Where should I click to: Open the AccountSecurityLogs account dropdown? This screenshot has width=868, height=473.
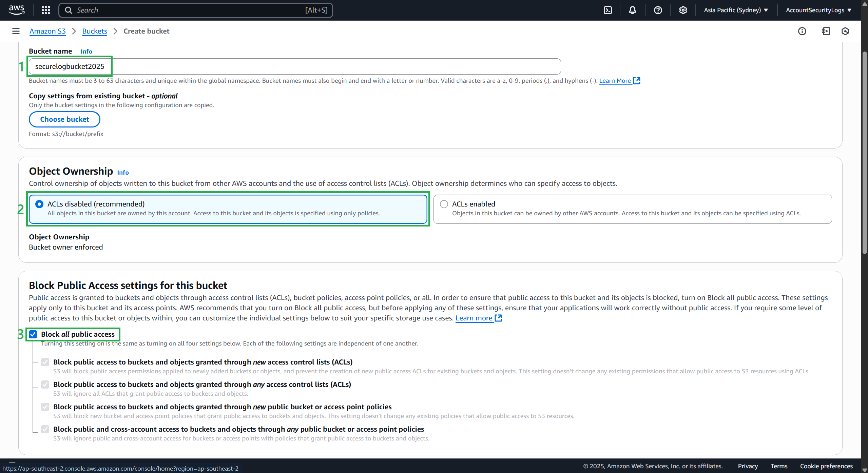pos(818,10)
